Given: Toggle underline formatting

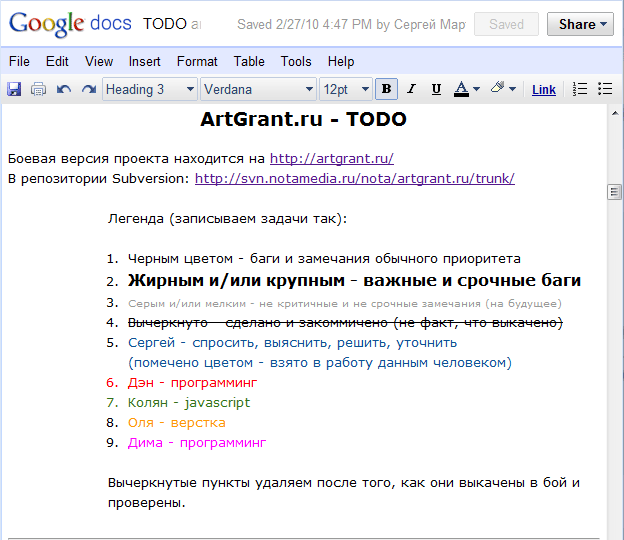Looking at the screenshot, I should click(x=436, y=89).
